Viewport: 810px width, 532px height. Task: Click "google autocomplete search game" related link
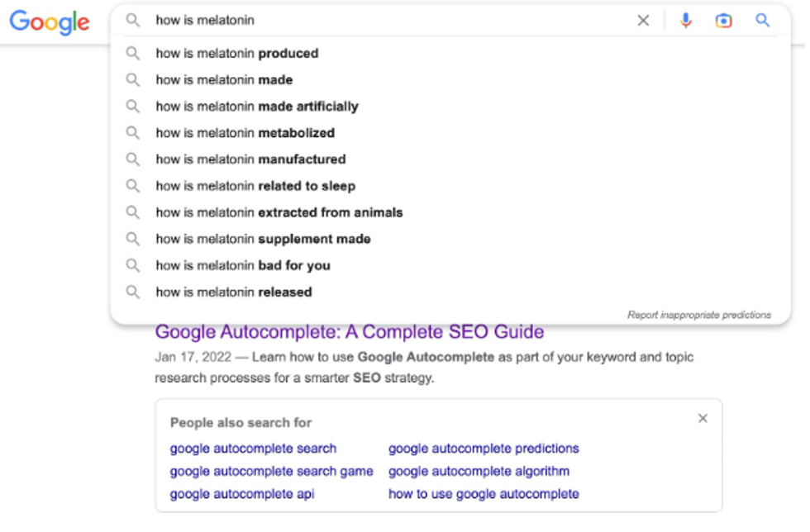coord(271,472)
